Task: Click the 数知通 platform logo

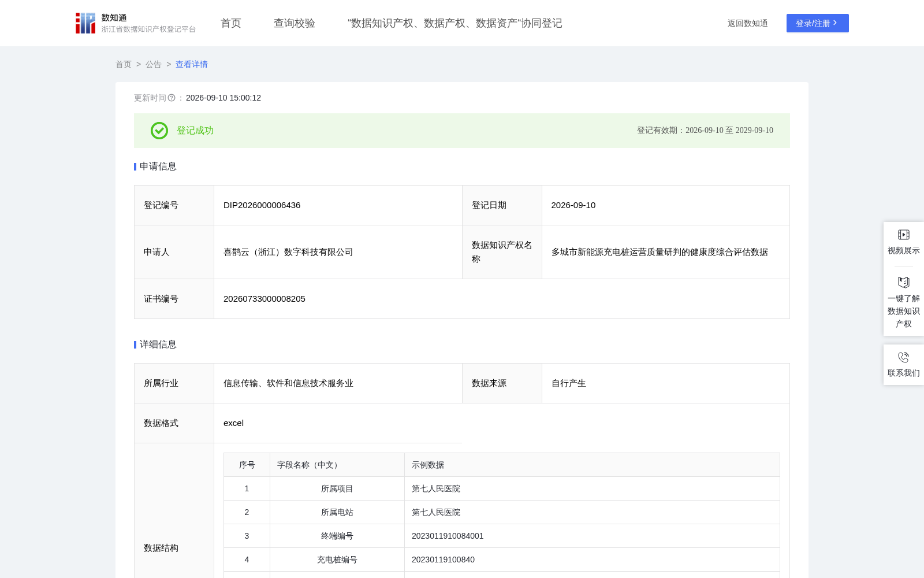Action: pyautogui.click(x=135, y=23)
